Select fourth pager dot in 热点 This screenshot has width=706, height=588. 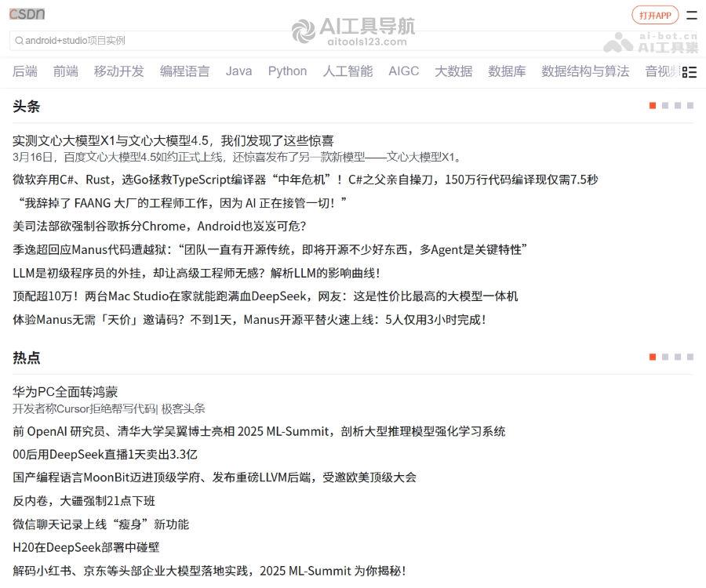[x=690, y=357]
